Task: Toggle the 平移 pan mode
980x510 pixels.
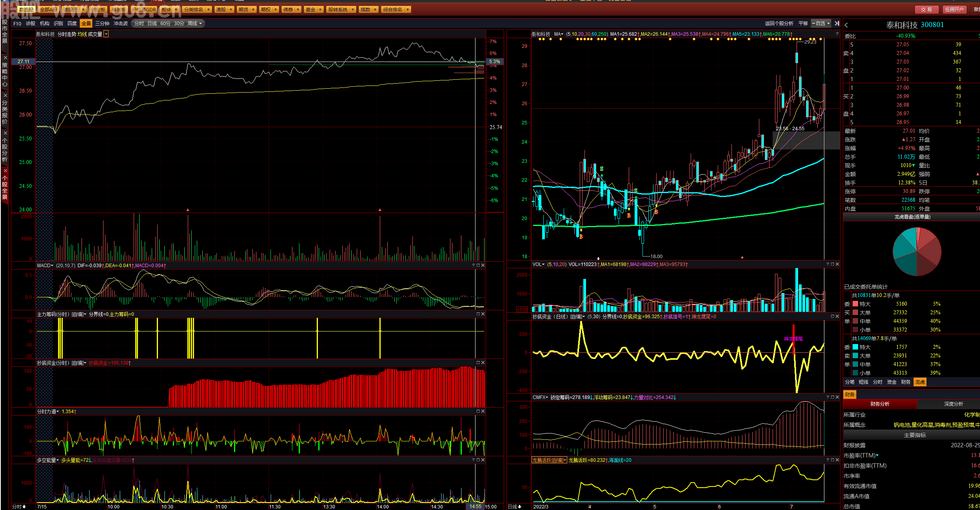Action: coord(803,24)
